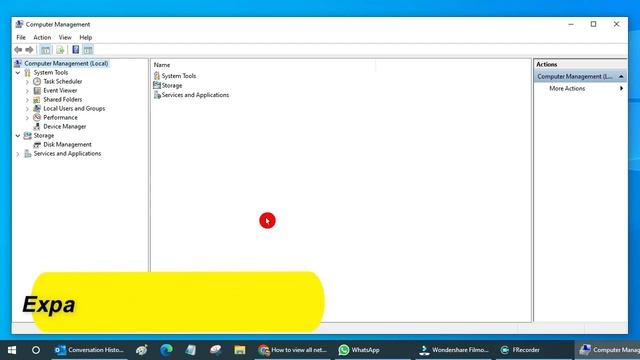
Task: Click the Local Users and Groups icon
Action: (x=37, y=109)
